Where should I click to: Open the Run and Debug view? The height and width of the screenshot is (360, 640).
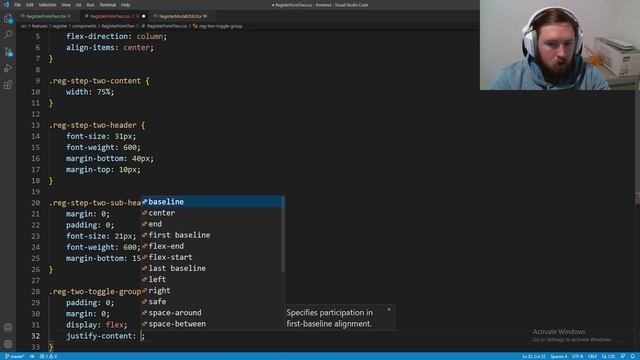[x=8, y=68]
